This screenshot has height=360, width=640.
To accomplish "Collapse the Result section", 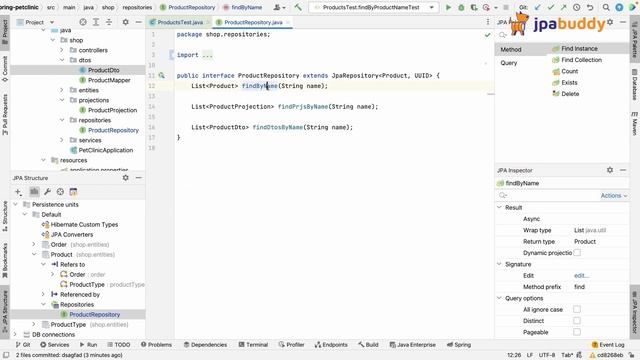I will [x=499, y=207].
